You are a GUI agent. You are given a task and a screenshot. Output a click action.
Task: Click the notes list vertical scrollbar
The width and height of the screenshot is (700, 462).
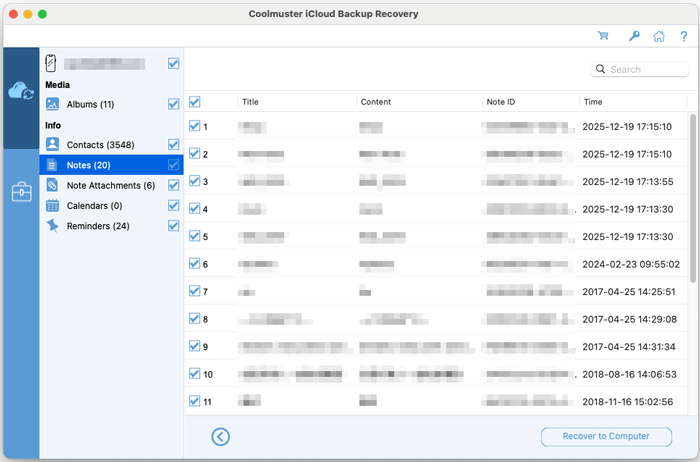(693, 199)
